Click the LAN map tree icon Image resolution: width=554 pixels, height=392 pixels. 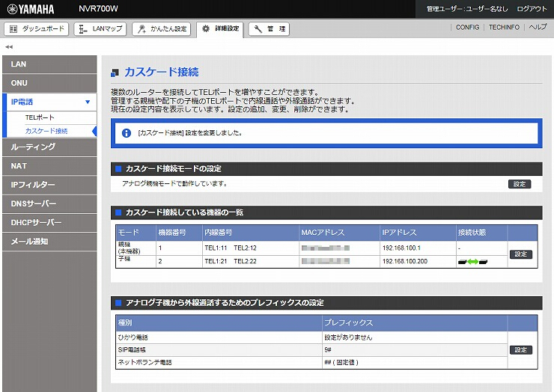pyautogui.click(x=83, y=29)
